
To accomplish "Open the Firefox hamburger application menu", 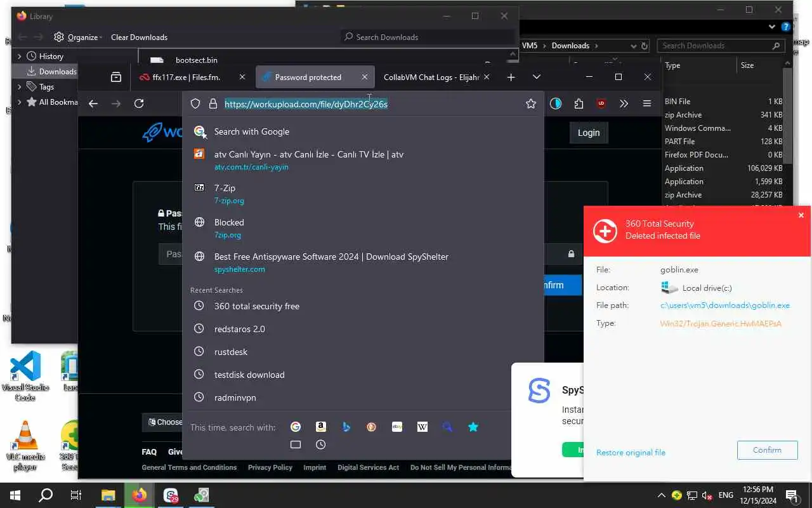I will 646,104.
